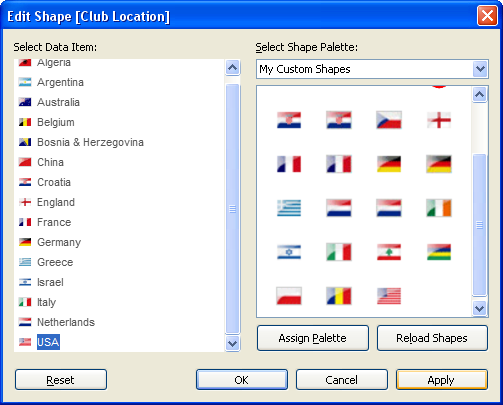
Task: Click the Reload Shapes button
Action: (x=432, y=338)
